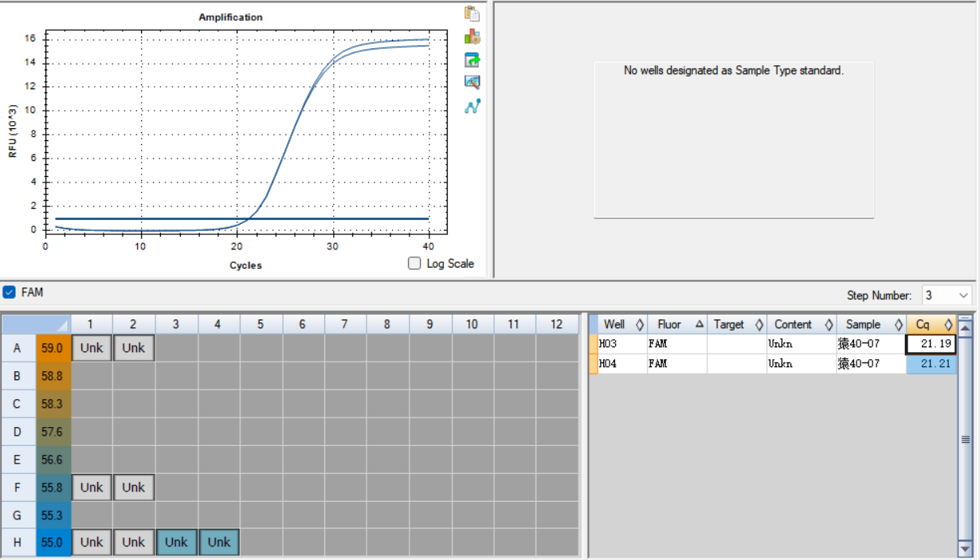Enable the Log Scale checkbox
The width and height of the screenshot is (980, 560).
click(414, 264)
